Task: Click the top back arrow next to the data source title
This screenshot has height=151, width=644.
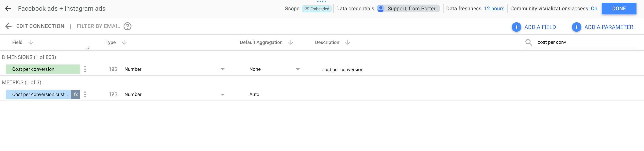Action: [8, 8]
